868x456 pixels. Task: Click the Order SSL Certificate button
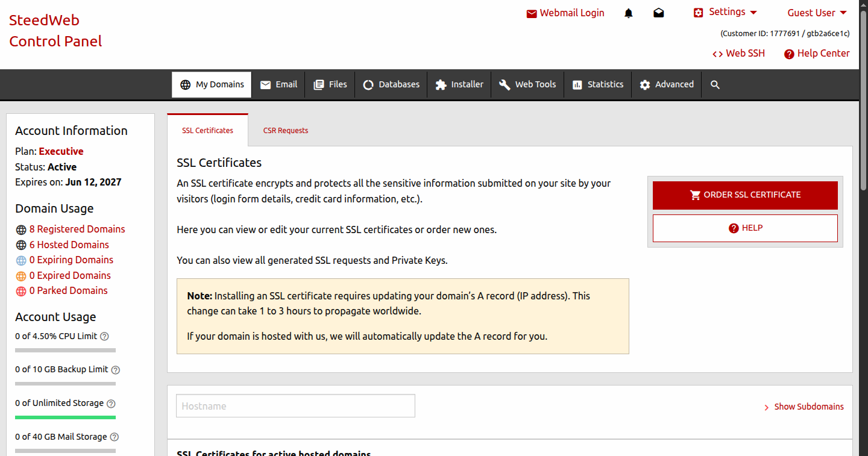745,195
